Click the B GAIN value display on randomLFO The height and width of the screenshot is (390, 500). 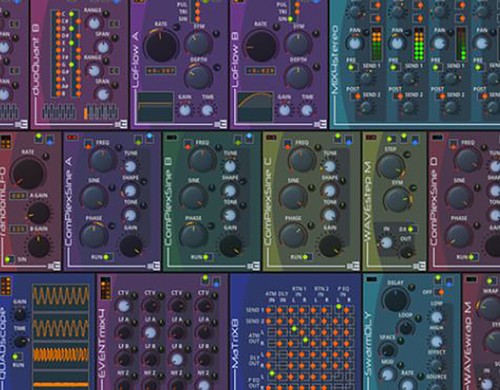19,229
